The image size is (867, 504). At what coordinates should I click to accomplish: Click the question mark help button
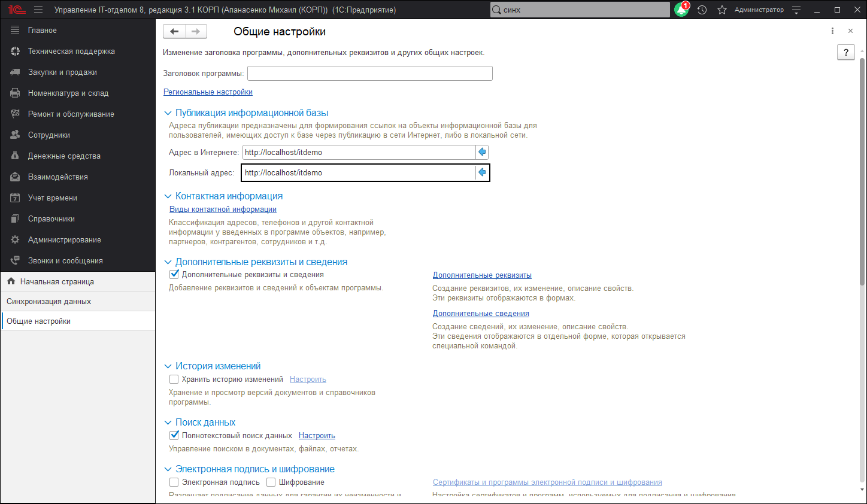coord(845,52)
